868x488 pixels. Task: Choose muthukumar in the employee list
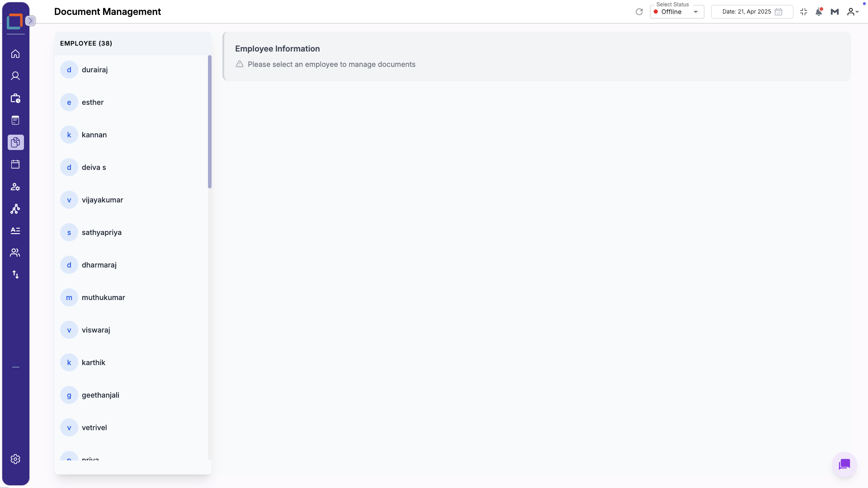(104, 297)
